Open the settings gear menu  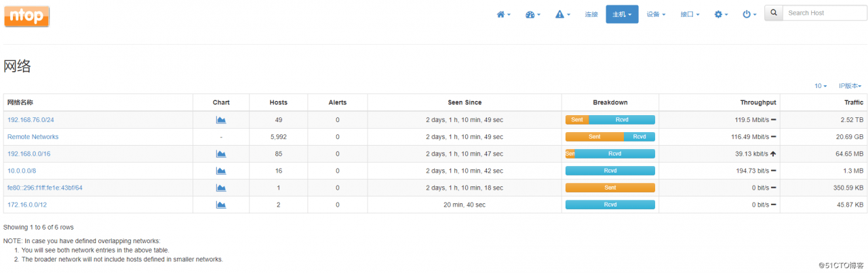(x=721, y=14)
